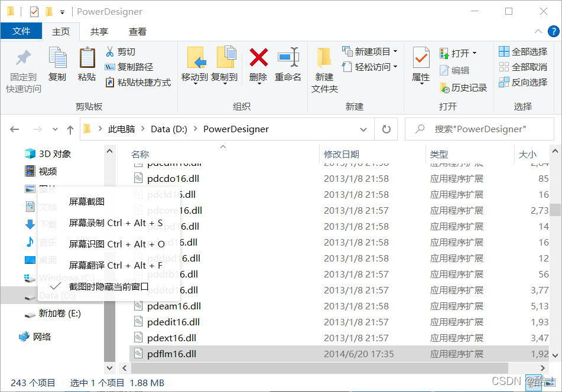Sort by 名称 column header

140,154
